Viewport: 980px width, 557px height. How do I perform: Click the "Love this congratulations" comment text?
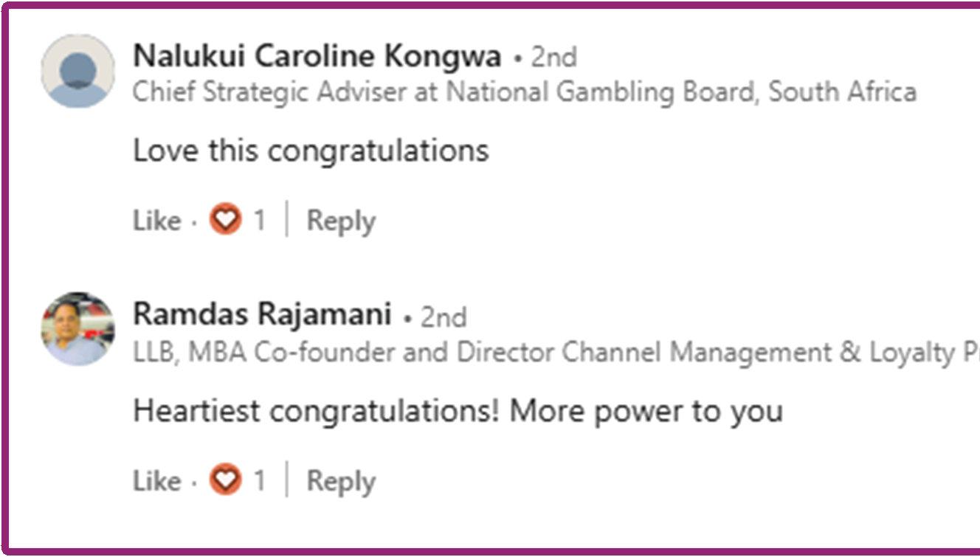[x=311, y=151]
